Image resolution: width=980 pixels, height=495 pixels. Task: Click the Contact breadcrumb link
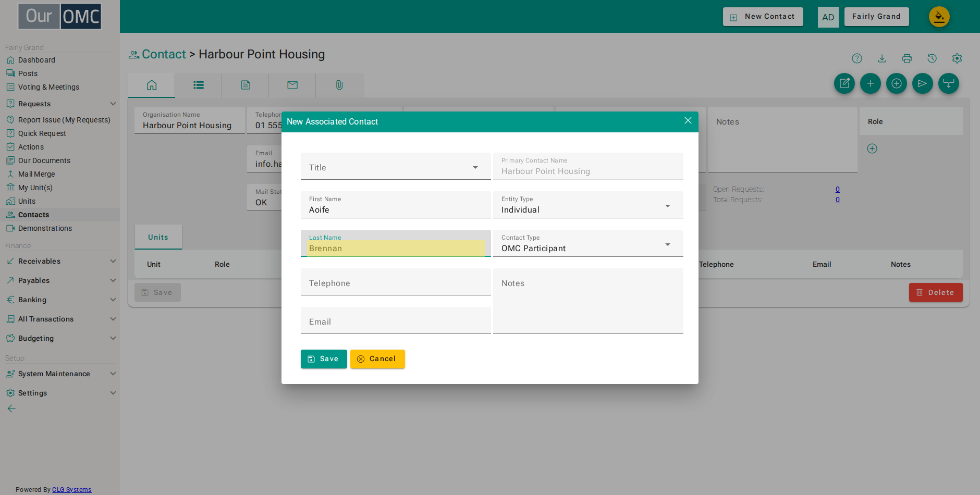(164, 54)
